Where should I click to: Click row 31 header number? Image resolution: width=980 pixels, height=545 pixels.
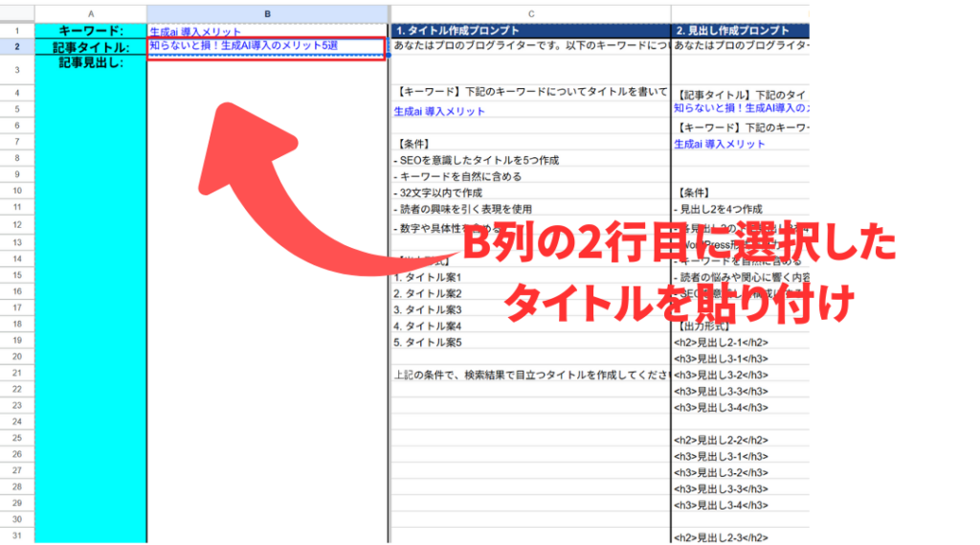(x=17, y=535)
